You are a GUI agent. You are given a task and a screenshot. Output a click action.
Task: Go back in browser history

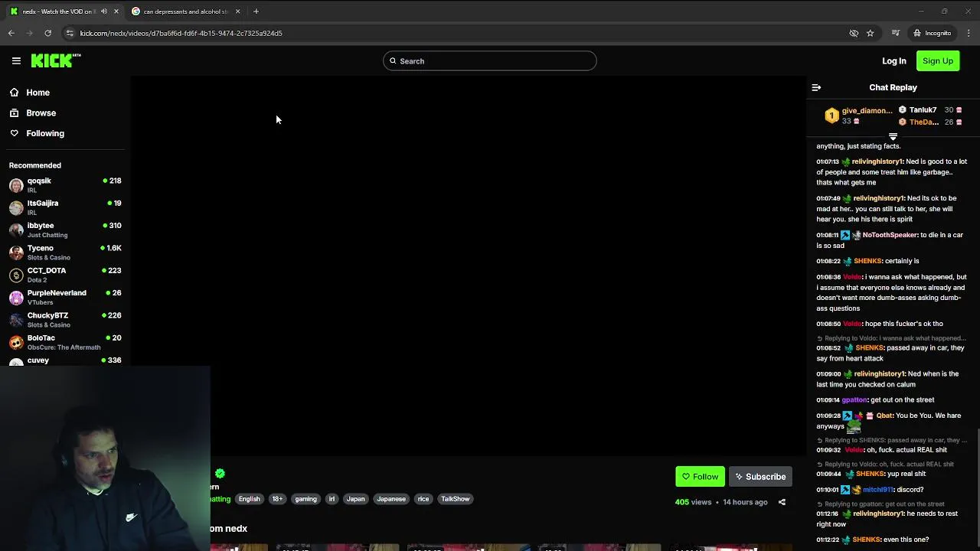coord(11,33)
